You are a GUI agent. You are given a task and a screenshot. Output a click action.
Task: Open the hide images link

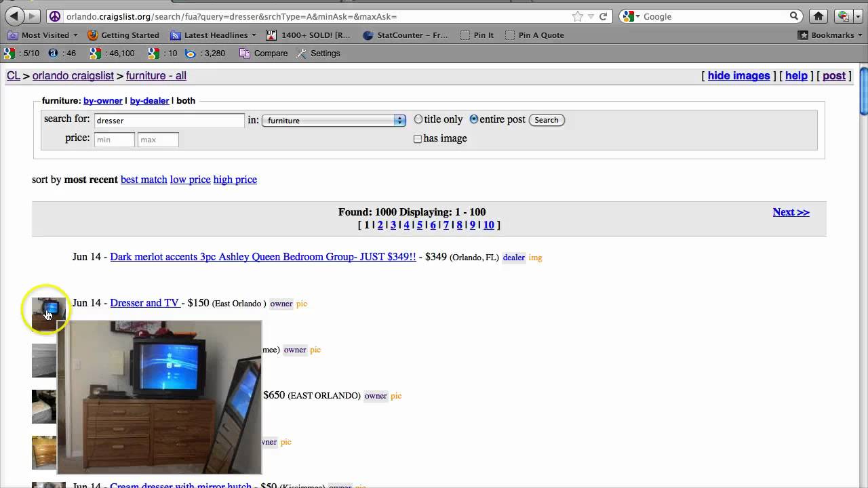pos(738,76)
